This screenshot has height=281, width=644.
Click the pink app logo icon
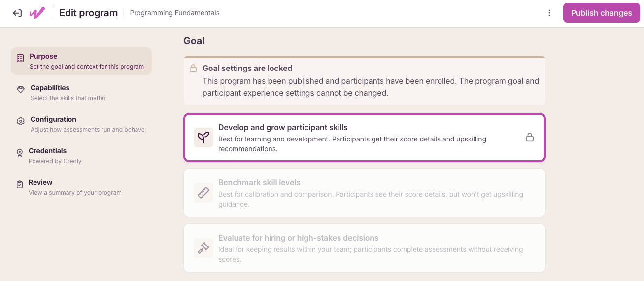click(x=37, y=13)
